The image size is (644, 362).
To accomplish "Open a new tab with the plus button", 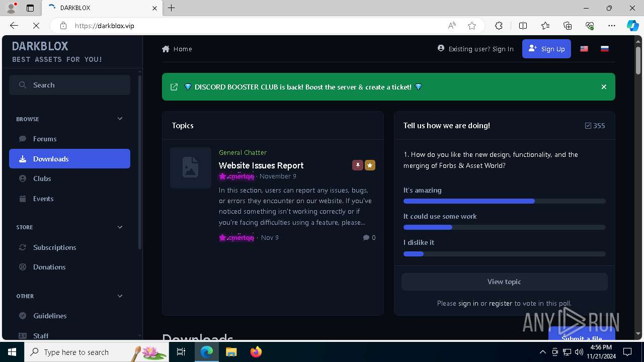I will (x=172, y=8).
